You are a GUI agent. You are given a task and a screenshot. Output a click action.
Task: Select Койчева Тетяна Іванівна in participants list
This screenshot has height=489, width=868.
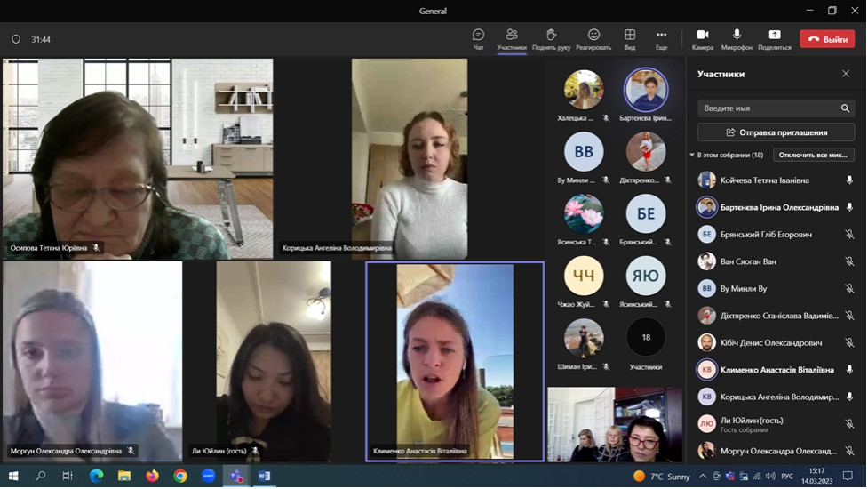coord(776,180)
